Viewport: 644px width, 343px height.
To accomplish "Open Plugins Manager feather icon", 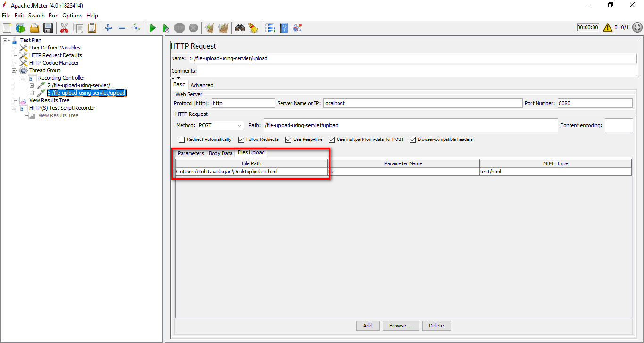I will [297, 28].
